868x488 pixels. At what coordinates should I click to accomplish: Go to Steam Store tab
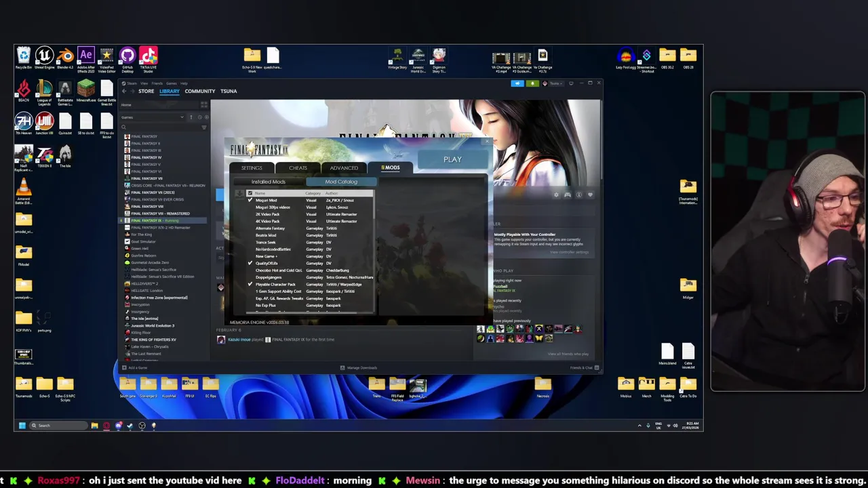146,91
